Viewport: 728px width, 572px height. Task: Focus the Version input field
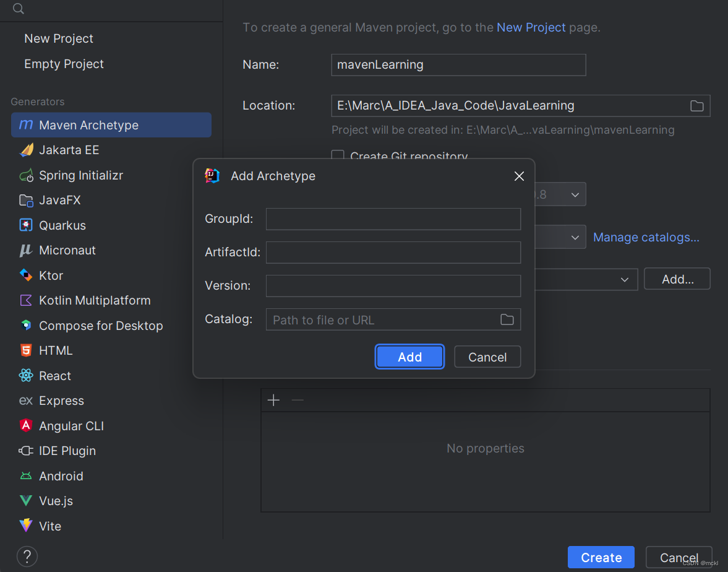pyautogui.click(x=393, y=286)
